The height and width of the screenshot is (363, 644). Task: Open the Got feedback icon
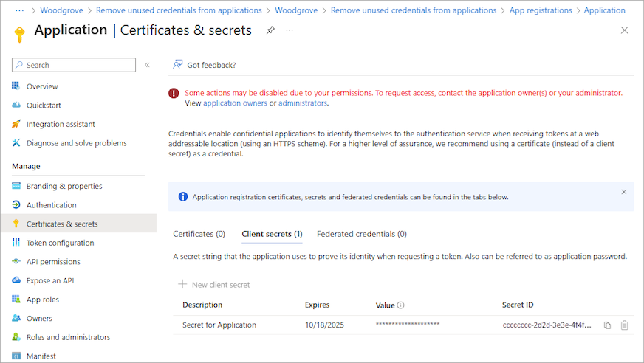point(178,65)
